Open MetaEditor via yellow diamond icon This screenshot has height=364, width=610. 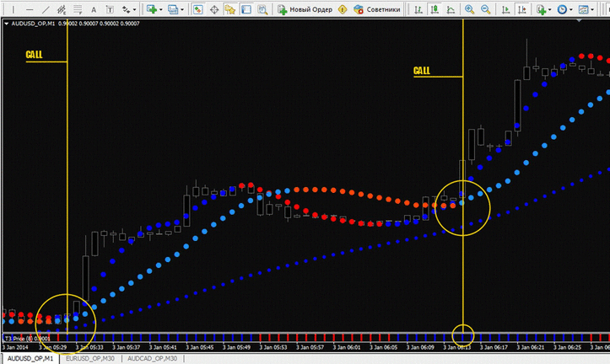[x=343, y=9]
